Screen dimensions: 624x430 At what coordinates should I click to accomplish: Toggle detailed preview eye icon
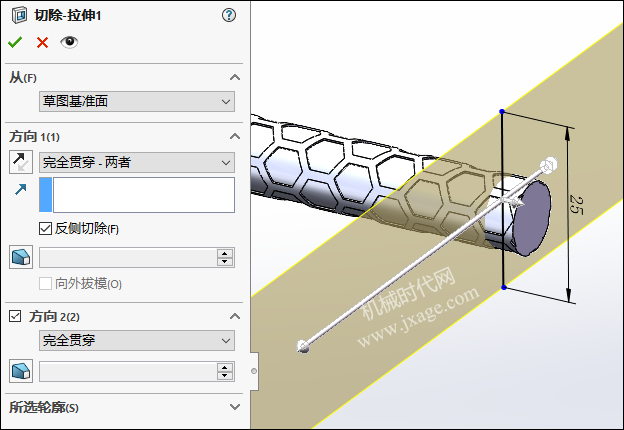tap(69, 42)
